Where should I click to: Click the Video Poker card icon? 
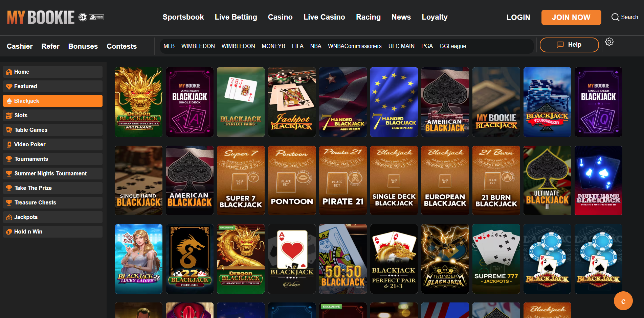9,145
